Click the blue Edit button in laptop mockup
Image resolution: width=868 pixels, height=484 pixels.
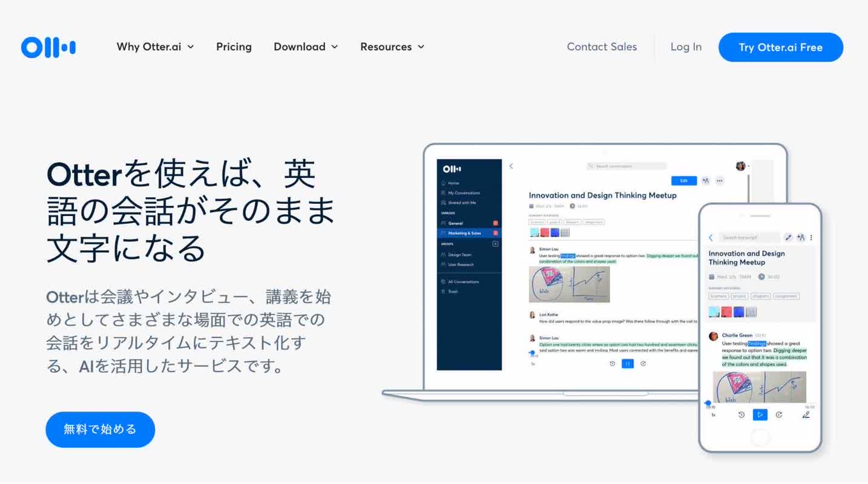click(684, 181)
